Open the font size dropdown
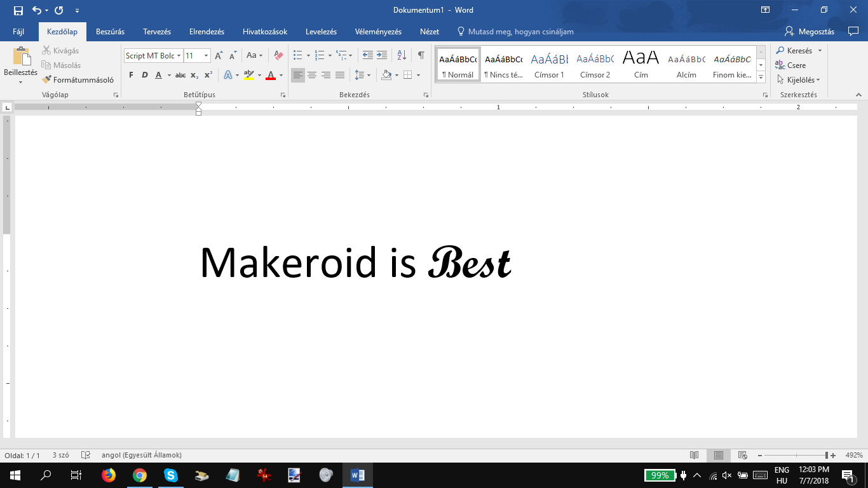868x488 pixels. coord(206,56)
